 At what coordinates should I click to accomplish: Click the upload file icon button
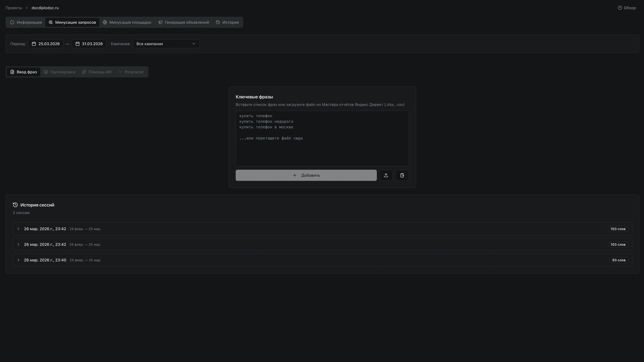(x=386, y=175)
